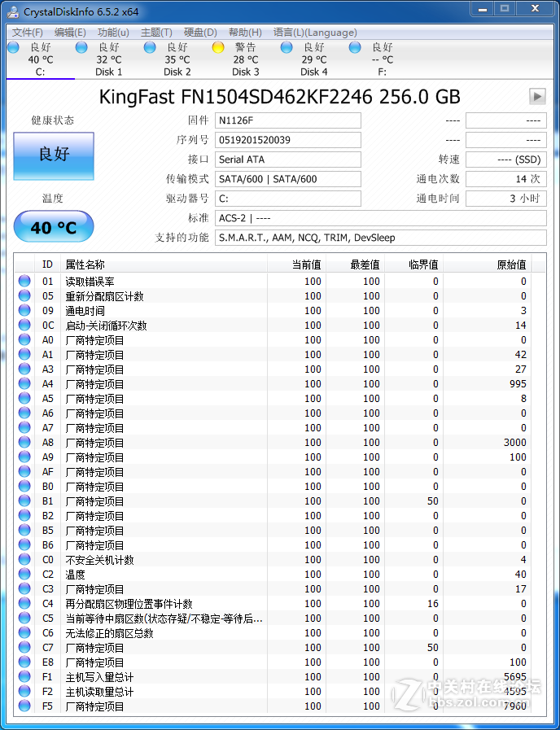Click the SATA/600 transfer mode field
This screenshot has height=730, width=560.
click(287, 179)
